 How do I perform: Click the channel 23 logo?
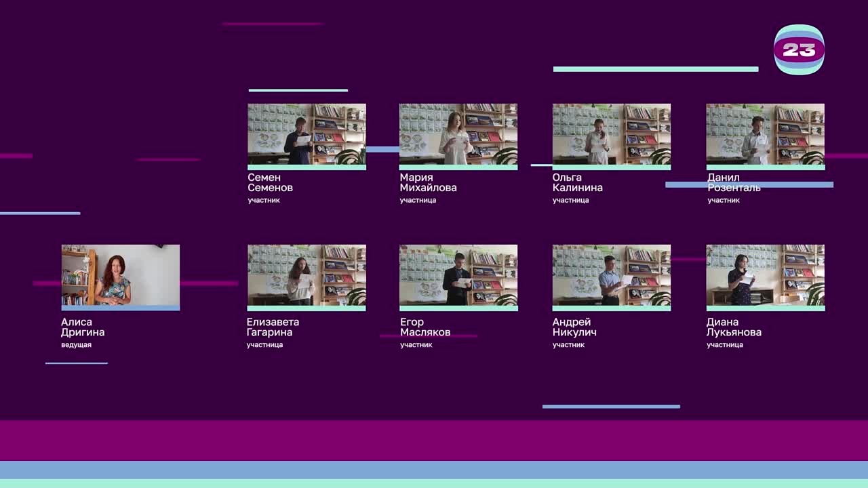point(799,49)
